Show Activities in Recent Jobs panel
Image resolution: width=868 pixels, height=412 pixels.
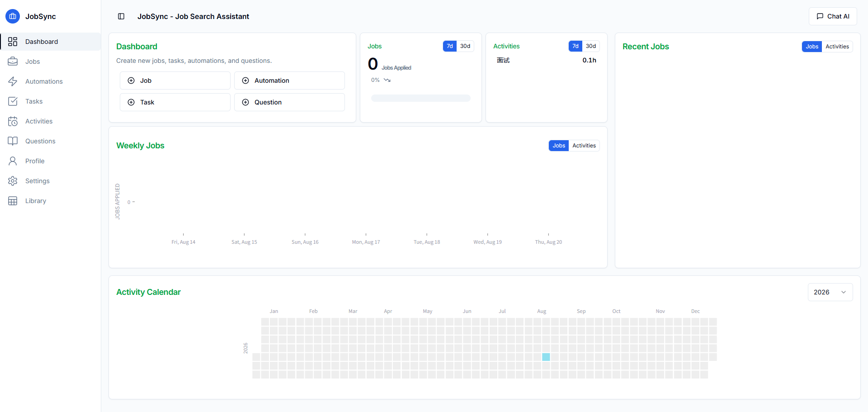pyautogui.click(x=837, y=47)
